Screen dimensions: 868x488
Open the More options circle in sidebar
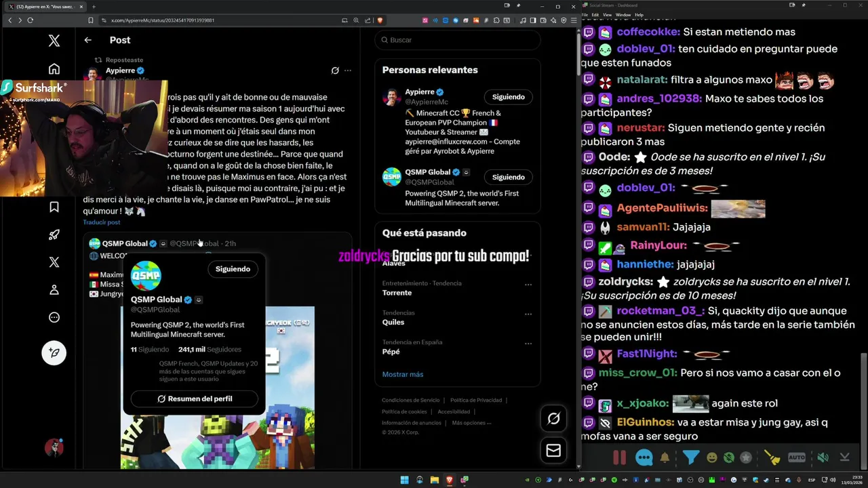click(x=54, y=317)
